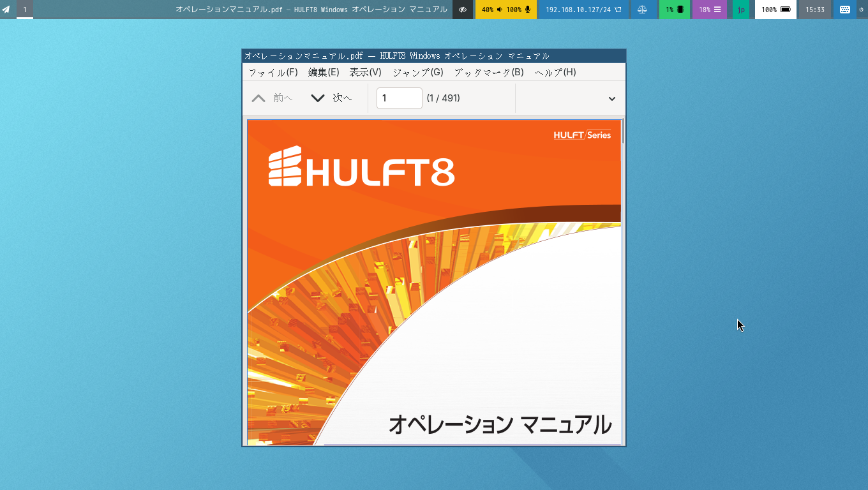Open the ファイル(F) menu

point(273,72)
